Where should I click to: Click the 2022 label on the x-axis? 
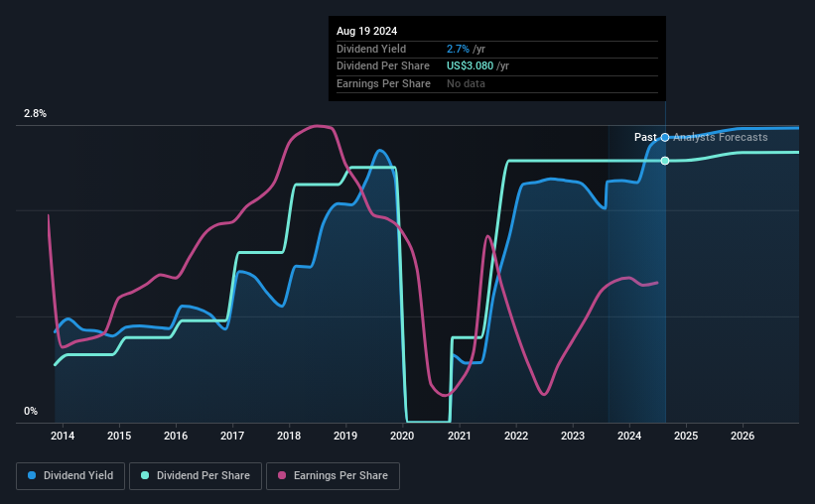point(516,436)
